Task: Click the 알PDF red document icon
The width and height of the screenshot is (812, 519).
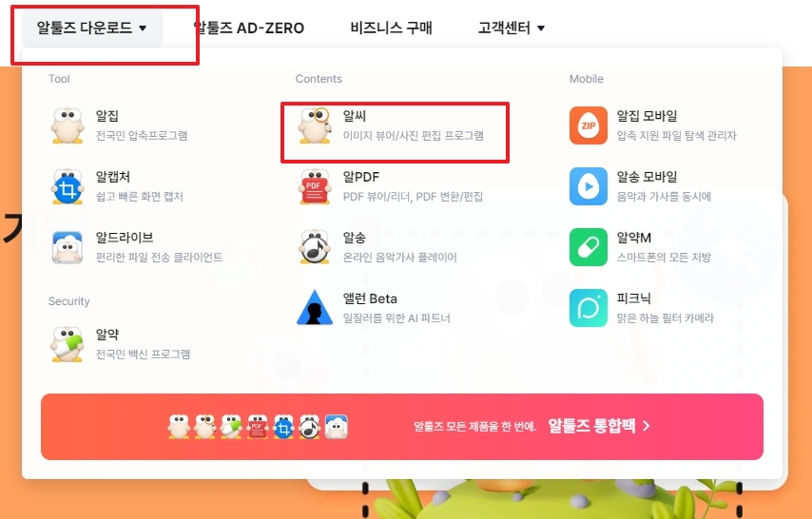Action: [x=315, y=186]
